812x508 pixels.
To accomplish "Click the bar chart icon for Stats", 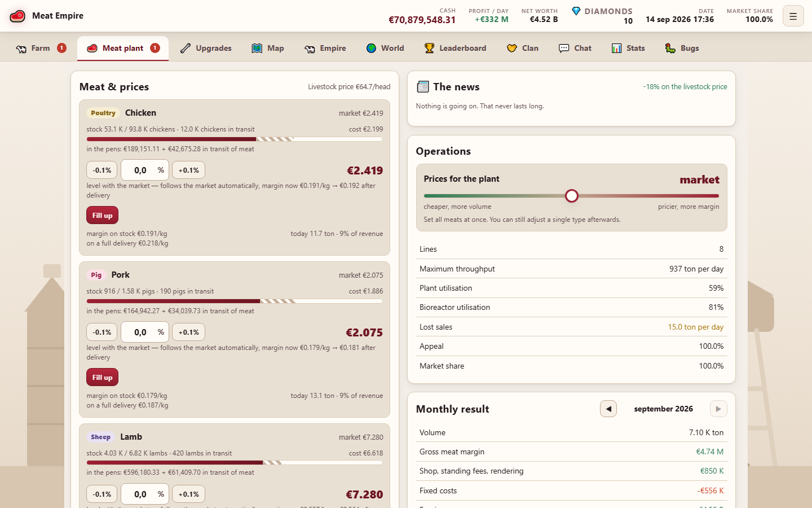I will (x=616, y=49).
